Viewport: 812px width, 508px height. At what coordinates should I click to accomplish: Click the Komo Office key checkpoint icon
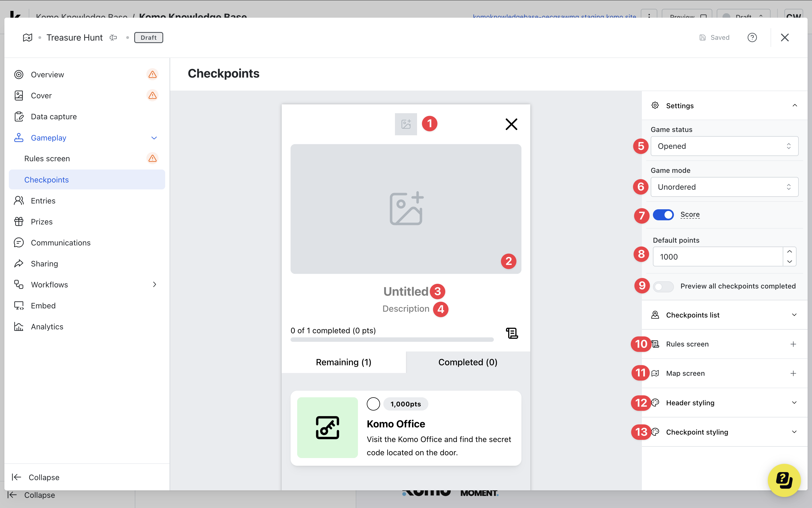tap(327, 427)
